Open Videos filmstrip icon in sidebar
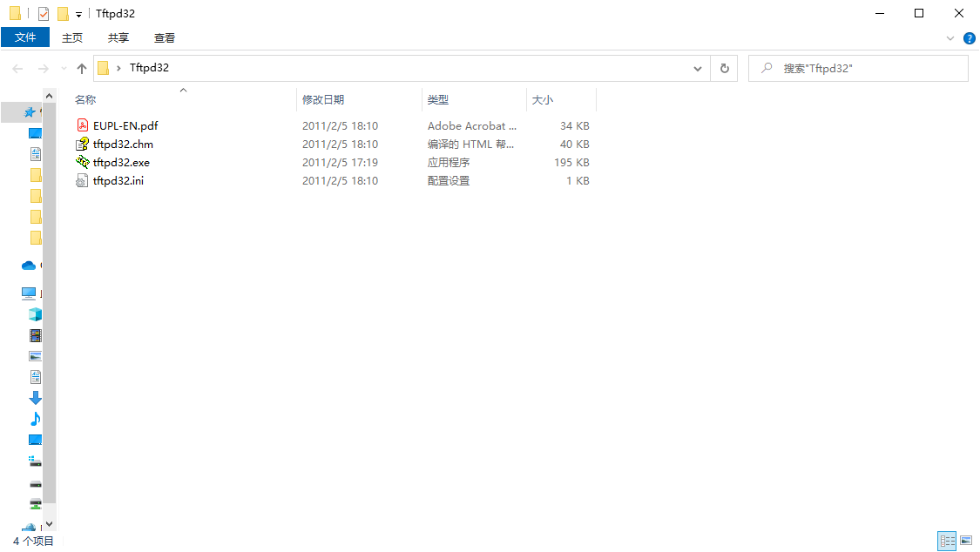 pyautogui.click(x=36, y=335)
